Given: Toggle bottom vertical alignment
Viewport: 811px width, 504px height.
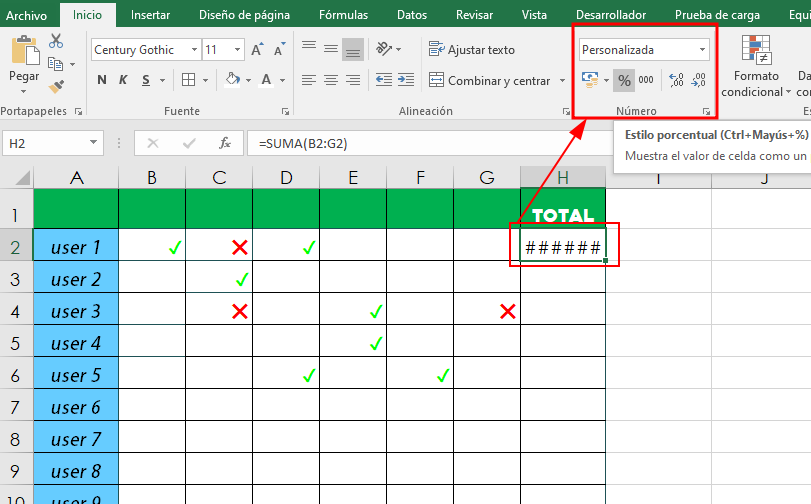Looking at the screenshot, I should click(x=352, y=49).
